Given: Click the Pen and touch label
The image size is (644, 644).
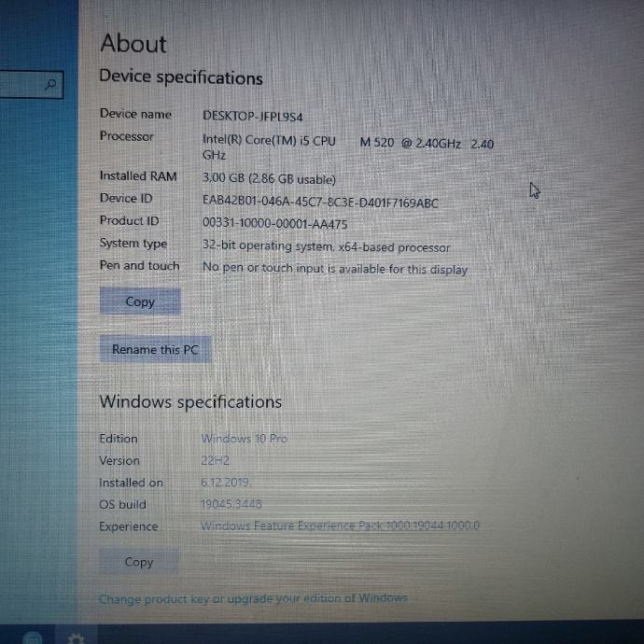Looking at the screenshot, I should (139, 266).
